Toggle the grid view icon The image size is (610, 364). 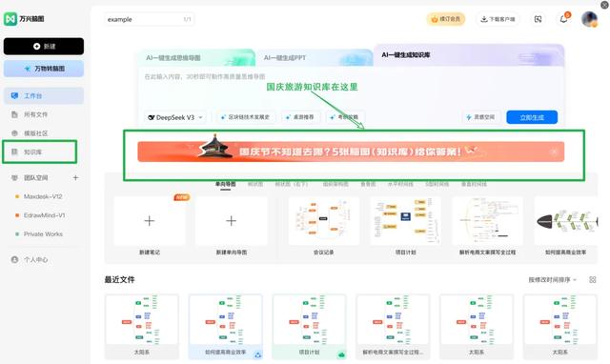pos(593,279)
